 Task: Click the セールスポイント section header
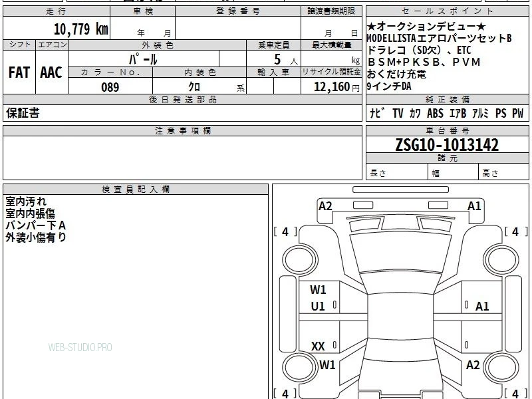[448, 11]
